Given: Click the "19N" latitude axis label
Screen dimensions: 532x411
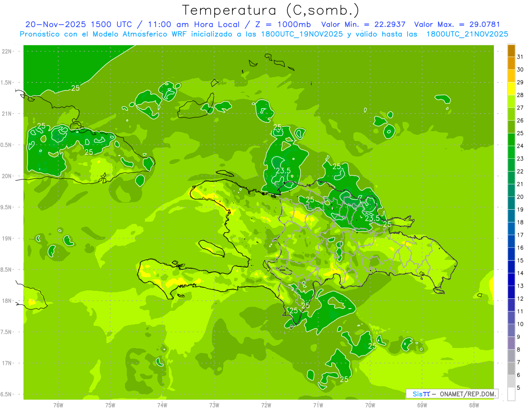Looking at the screenshot, I should pyautogui.click(x=8, y=239).
